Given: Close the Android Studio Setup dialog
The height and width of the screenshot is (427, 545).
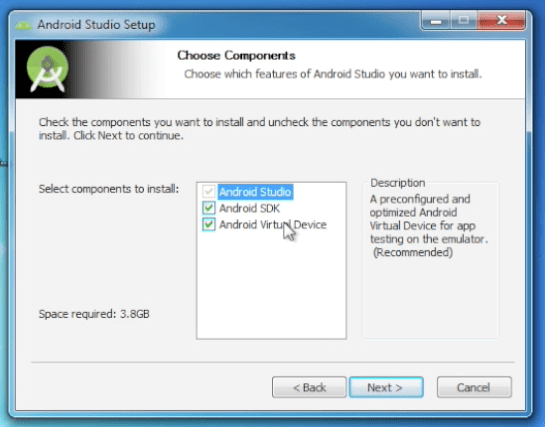Looking at the screenshot, I should coord(501,21).
